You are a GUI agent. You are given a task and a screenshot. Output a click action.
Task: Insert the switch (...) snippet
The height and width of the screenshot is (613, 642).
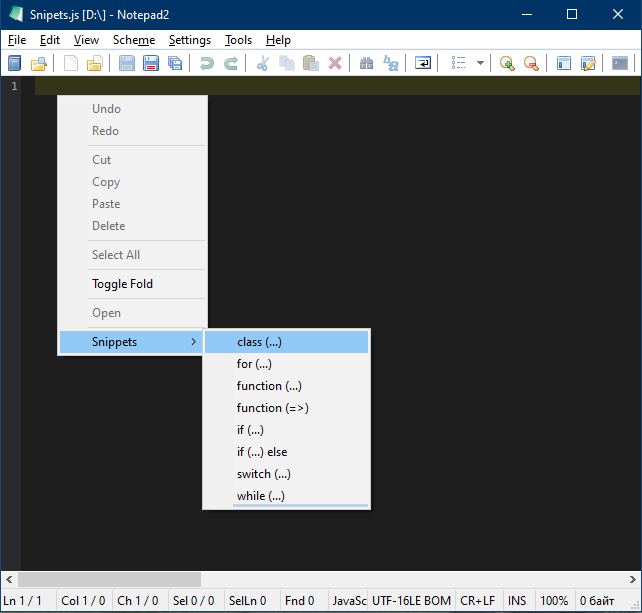(x=286, y=474)
